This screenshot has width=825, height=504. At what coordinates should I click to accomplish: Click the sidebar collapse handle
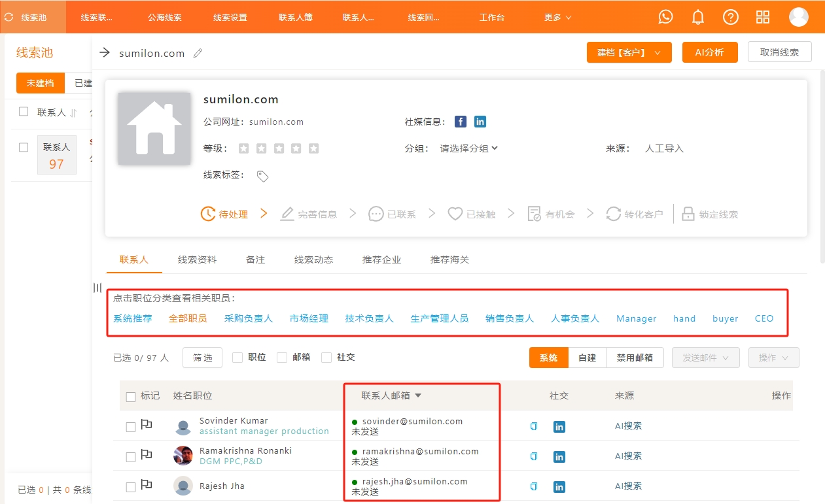pyautogui.click(x=97, y=288)
